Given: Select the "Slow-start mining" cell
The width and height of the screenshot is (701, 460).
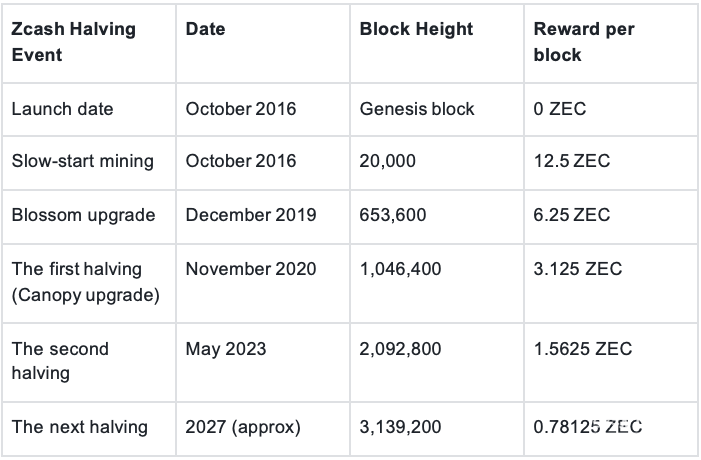Looking at the screenshot, I should pyautogui.click(x=82, y=161).
